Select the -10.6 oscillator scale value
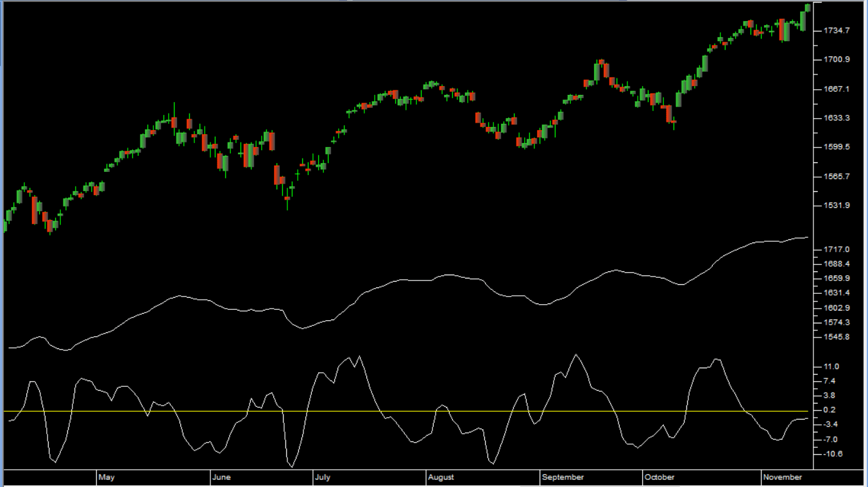The width and height of the screenshot is (868, 487). coord(833,454)
